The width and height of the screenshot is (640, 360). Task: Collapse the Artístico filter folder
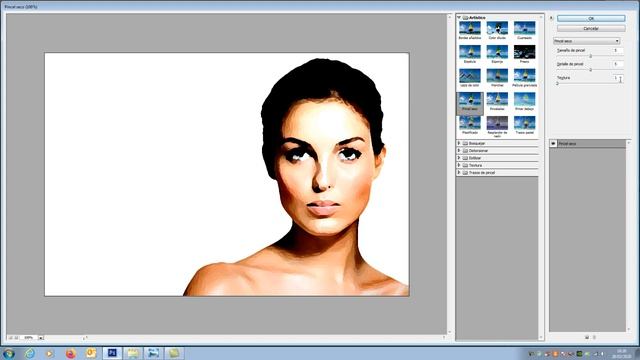459,18
